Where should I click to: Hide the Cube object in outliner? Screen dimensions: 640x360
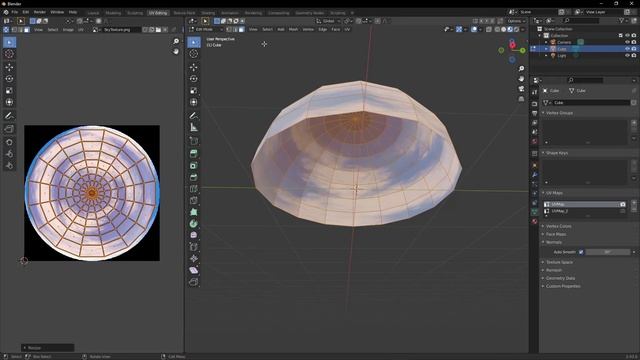point(627,49)
